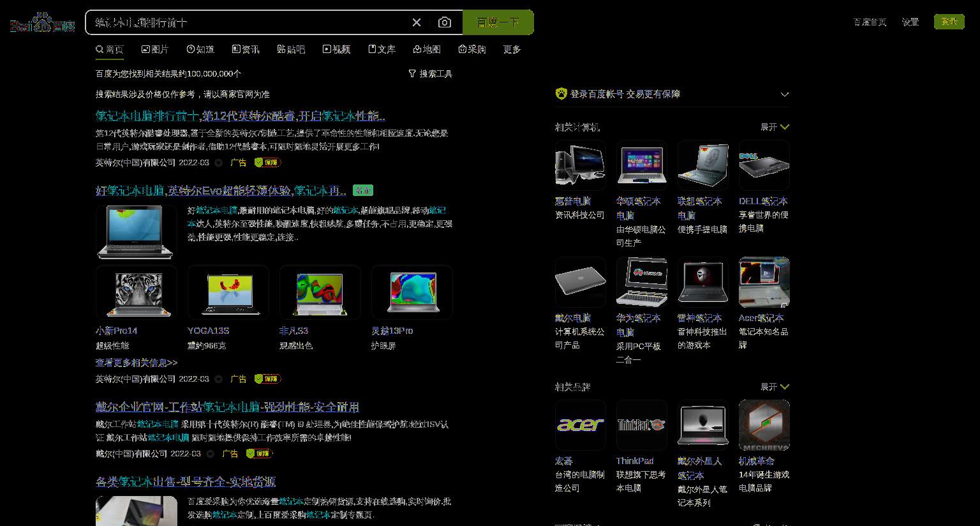Click the shield icon beside 登录百度帐号
This screenshot has height=526, width=980.
(561, 94)
